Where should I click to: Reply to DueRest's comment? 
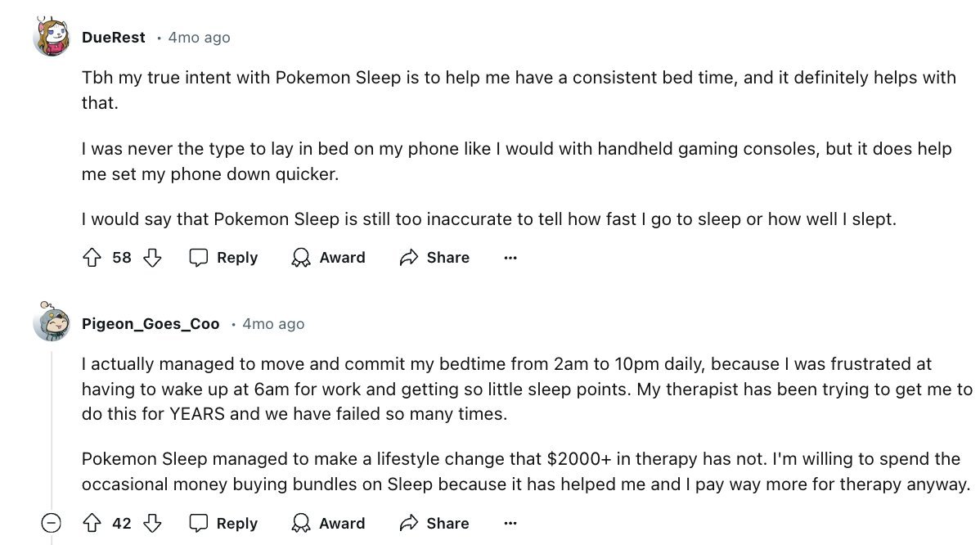click(223, 258)
